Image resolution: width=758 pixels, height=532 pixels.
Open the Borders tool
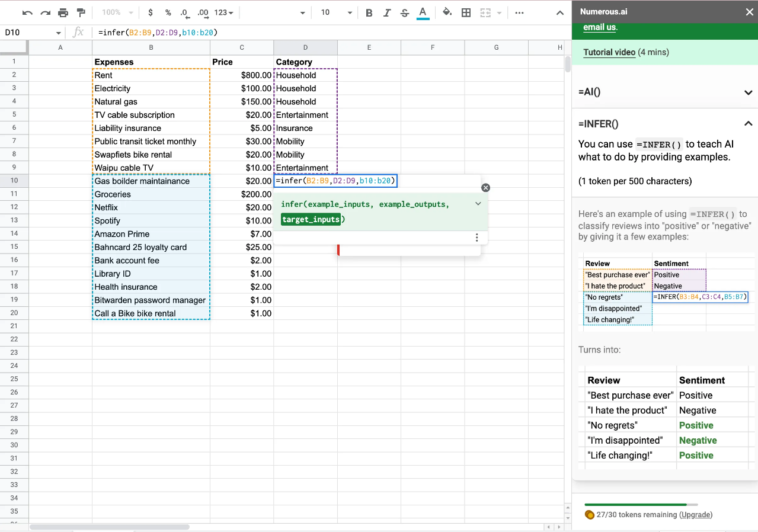click(x=466, y=12)
